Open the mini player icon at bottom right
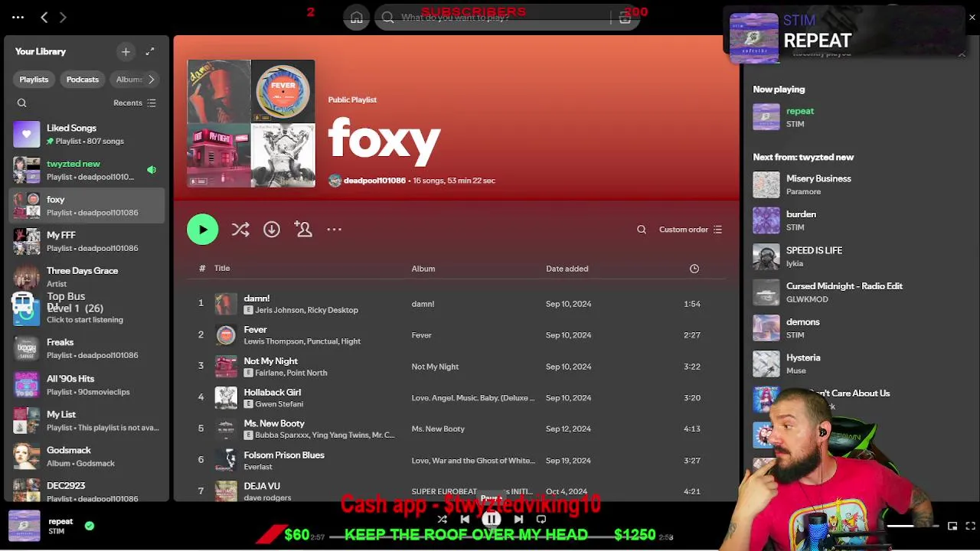Screen dimensions: 980x551 952,526
